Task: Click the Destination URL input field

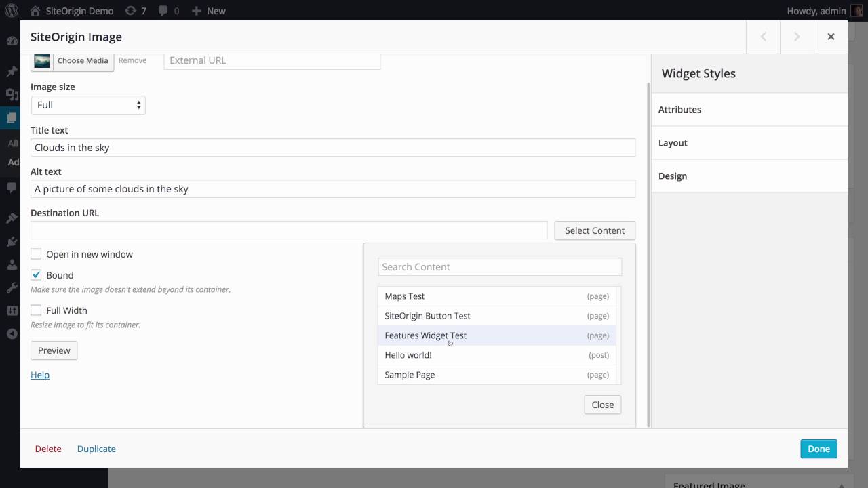Action: 289,230
